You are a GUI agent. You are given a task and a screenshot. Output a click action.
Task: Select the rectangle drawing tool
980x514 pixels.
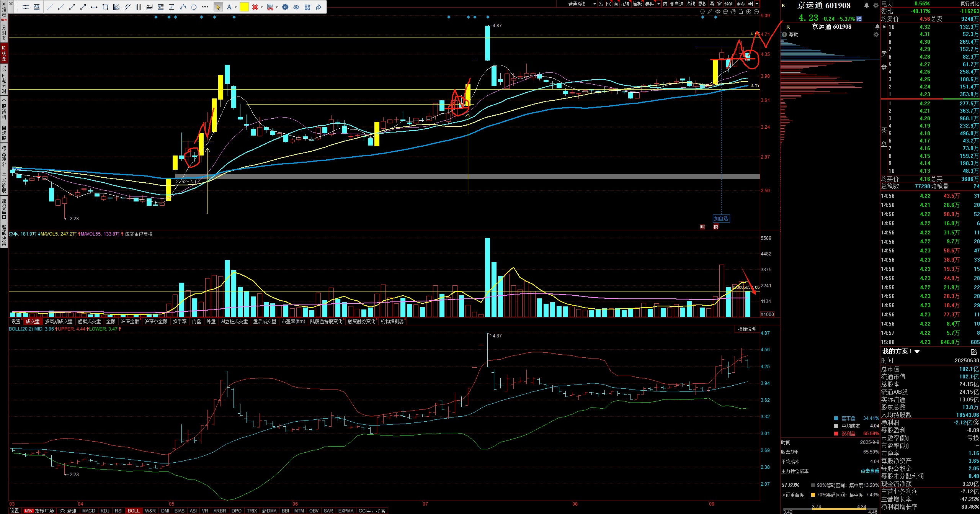[x=105, y=7]
